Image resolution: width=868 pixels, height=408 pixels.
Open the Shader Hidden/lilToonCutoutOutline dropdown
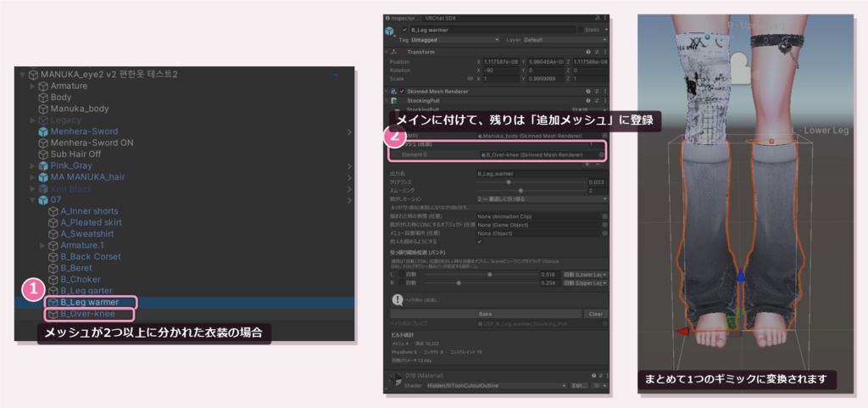click(497, 385)
